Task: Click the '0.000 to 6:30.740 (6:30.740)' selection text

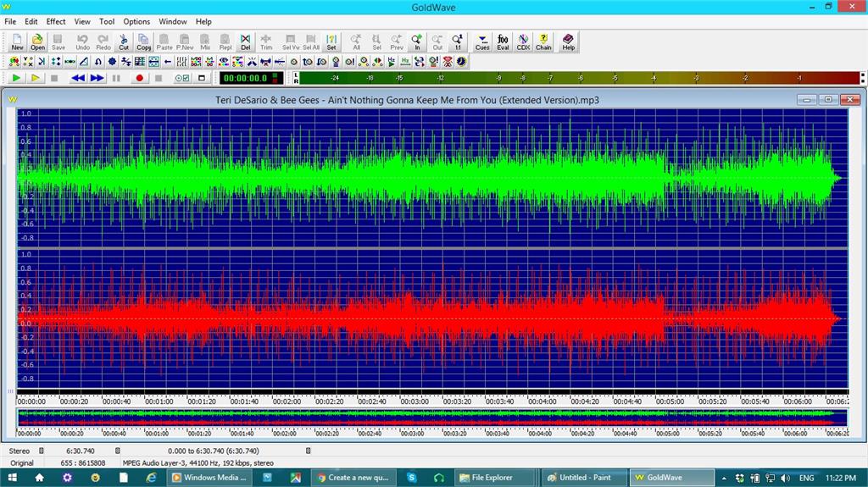Action: [x=213, y=451]
